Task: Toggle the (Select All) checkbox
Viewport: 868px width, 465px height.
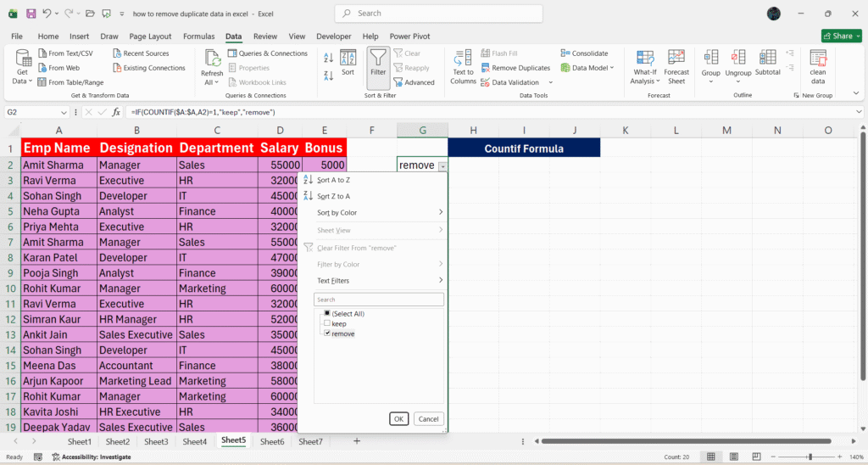Action: point(327,314)
